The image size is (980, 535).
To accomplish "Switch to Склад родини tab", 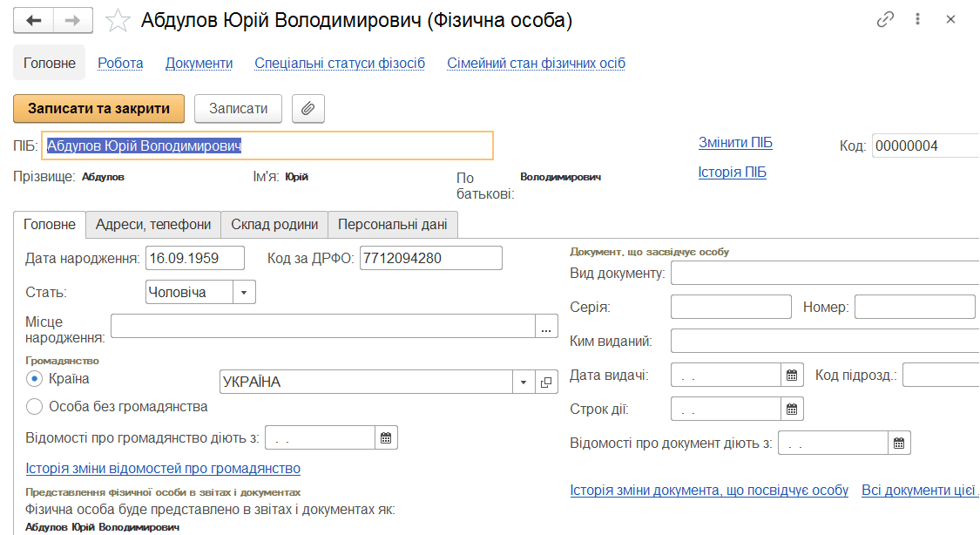I will [x=274, y=225].
